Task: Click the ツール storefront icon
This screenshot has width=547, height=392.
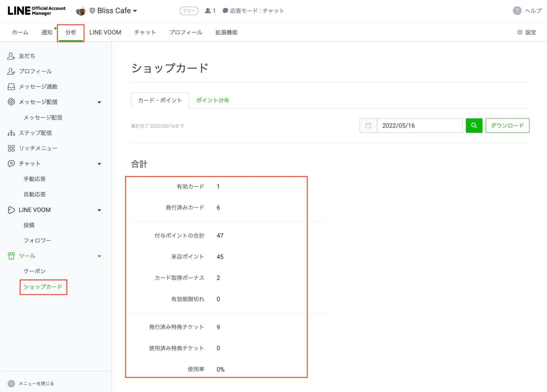Action: 11,256
